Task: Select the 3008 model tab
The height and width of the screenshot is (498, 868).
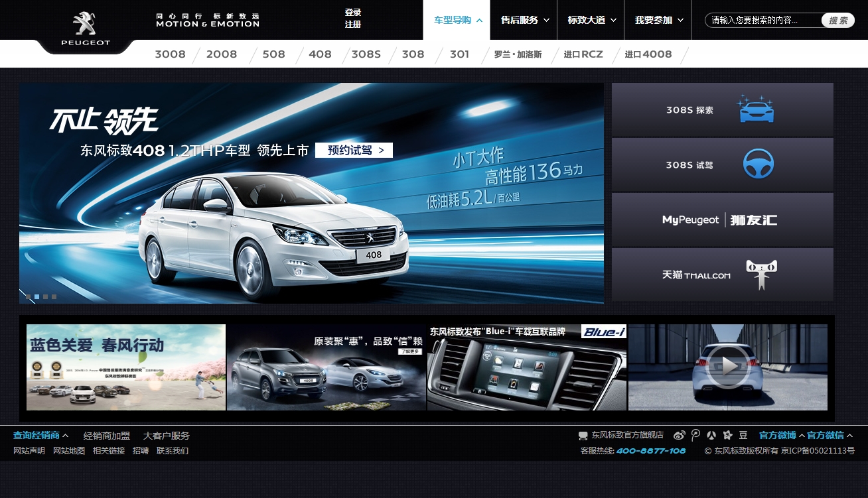Action: pos(170,54)
